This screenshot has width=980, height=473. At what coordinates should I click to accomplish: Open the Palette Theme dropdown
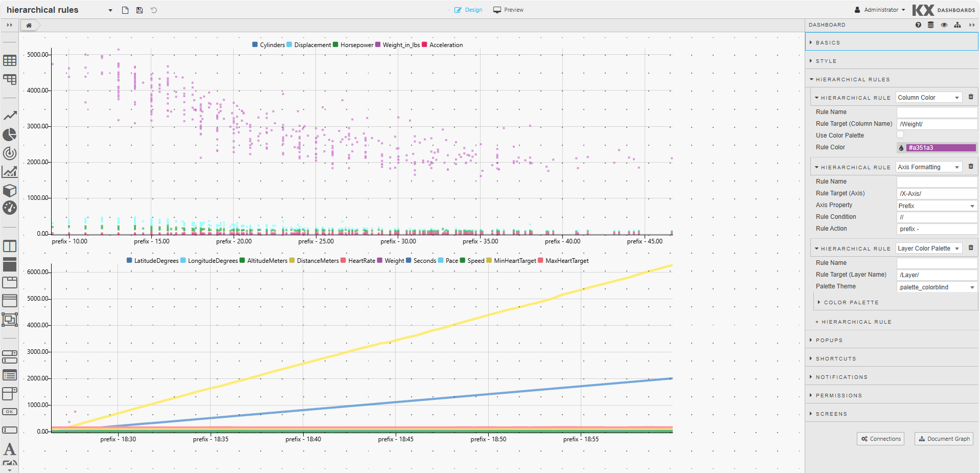pyautogui.click(x=937, y=287)
